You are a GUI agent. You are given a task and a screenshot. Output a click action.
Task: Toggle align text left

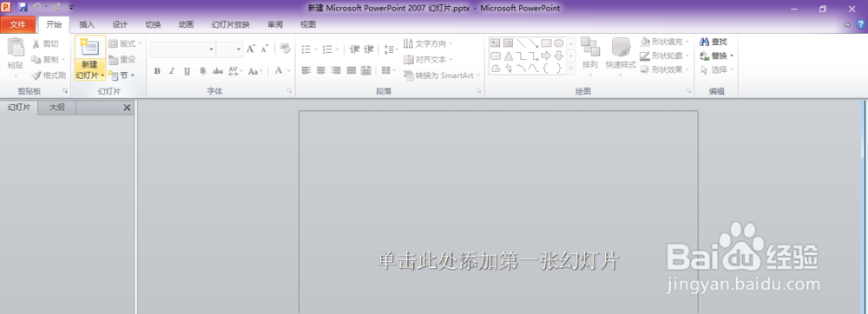[306, 71]
